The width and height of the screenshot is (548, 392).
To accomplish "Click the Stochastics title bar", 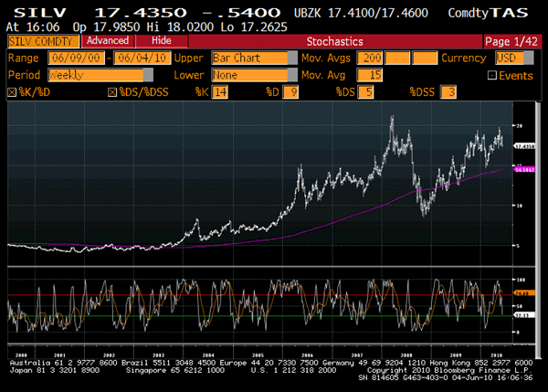I will 334,42.
